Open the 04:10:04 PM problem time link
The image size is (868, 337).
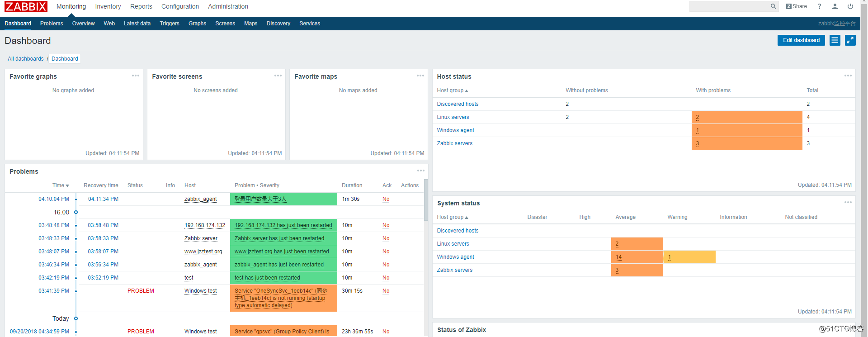pyautogui.click(x=54, y=199)
